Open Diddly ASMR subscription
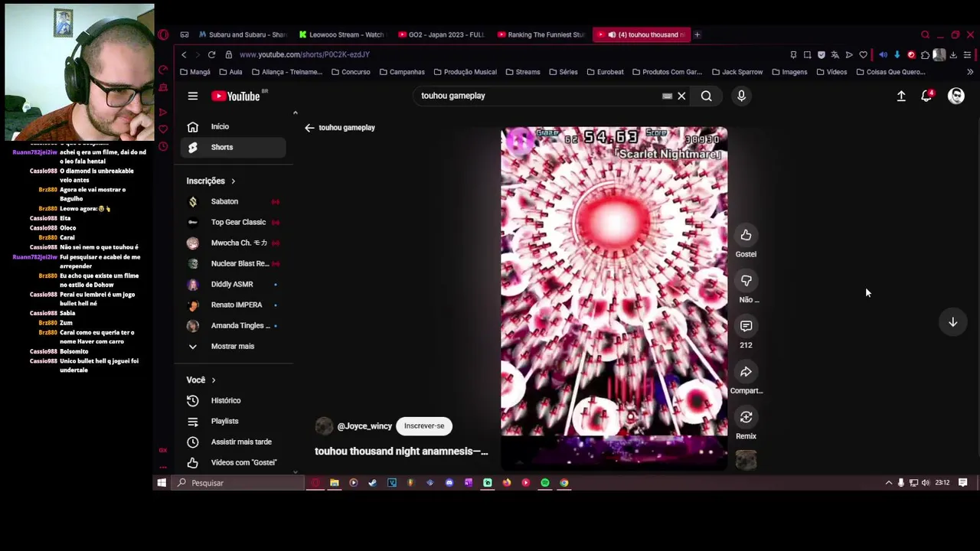The width and height of the screenshot is (980, 551). click(x=233, y=284)
